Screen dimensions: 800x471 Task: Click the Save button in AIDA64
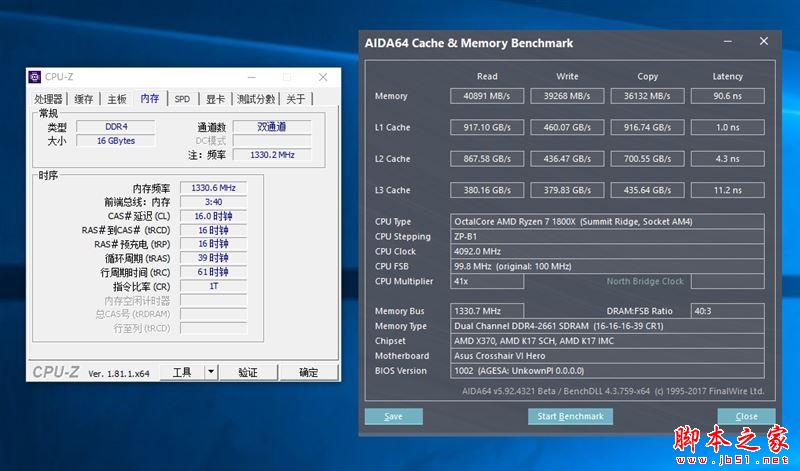pyautogui.click(x=393, y=416)
